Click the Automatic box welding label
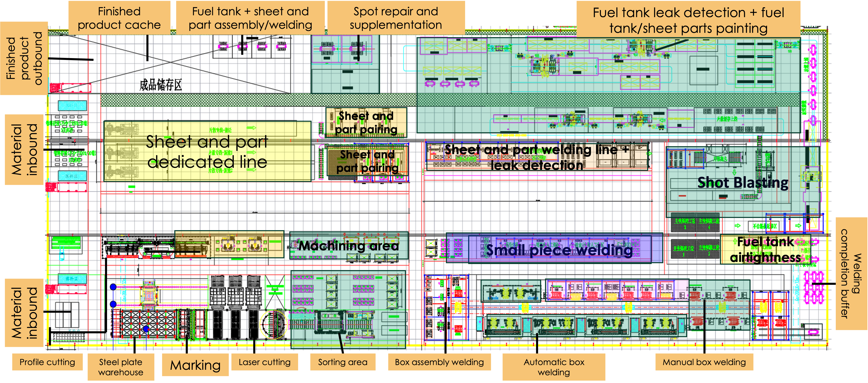The image size is (868, 383). (x=554, y=367)
